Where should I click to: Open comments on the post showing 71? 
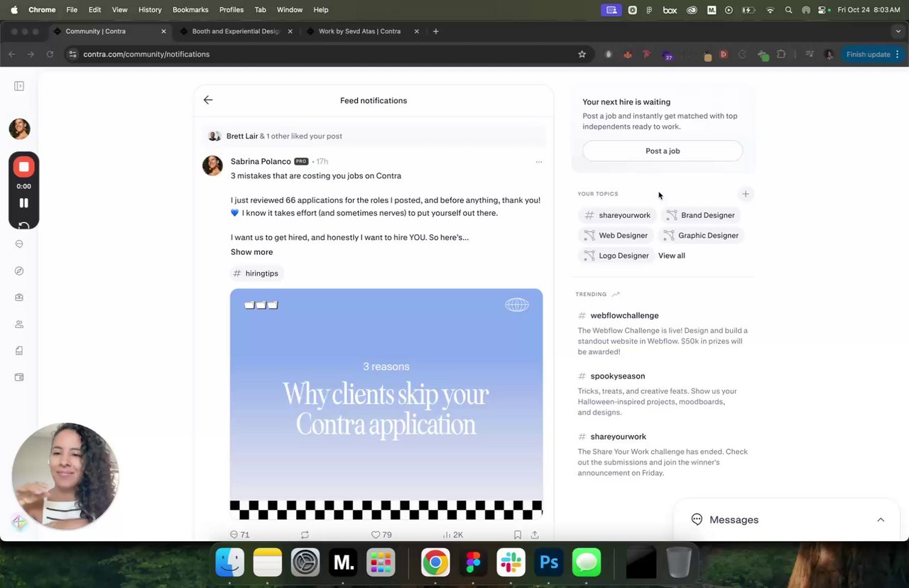coord(240,535)
